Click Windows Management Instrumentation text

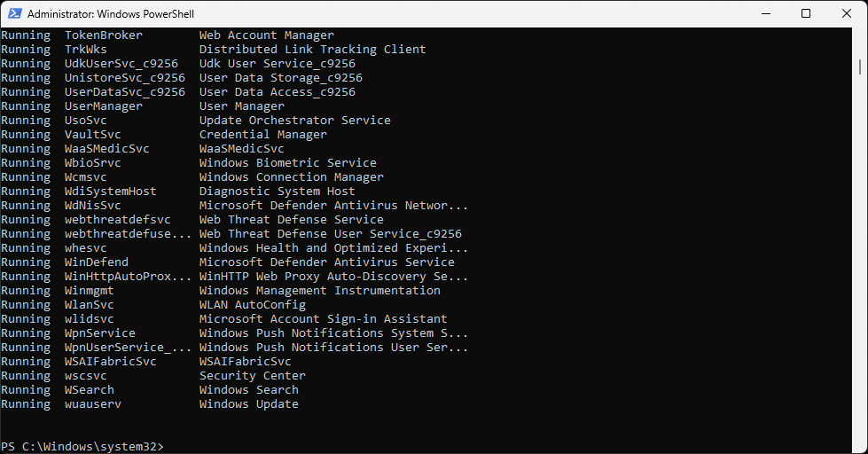[x=319, y=291]
